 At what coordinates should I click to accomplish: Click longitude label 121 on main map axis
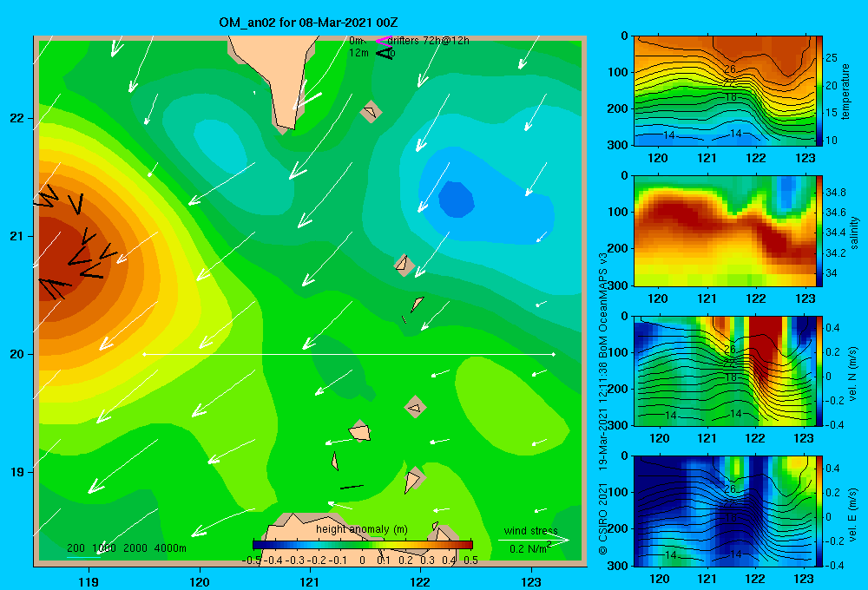click(x=310, y=581)
